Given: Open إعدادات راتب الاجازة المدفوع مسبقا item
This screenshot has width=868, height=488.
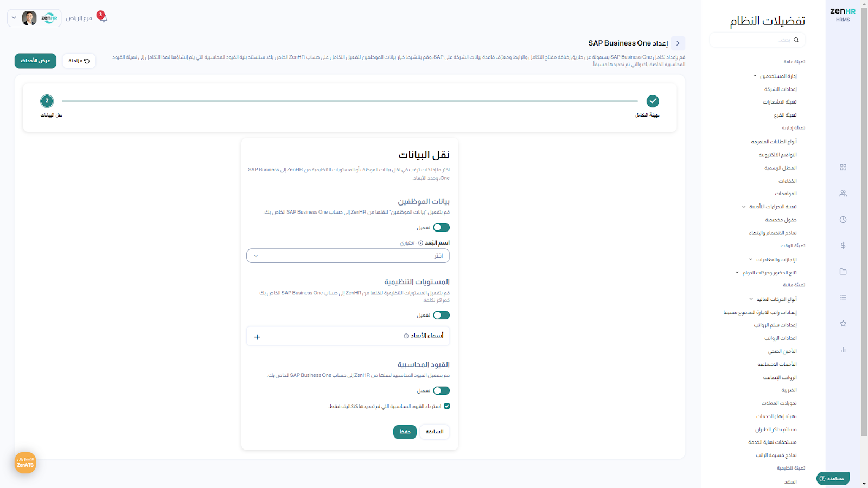Looking at the screenshot, I should click(x=760, y=313).
